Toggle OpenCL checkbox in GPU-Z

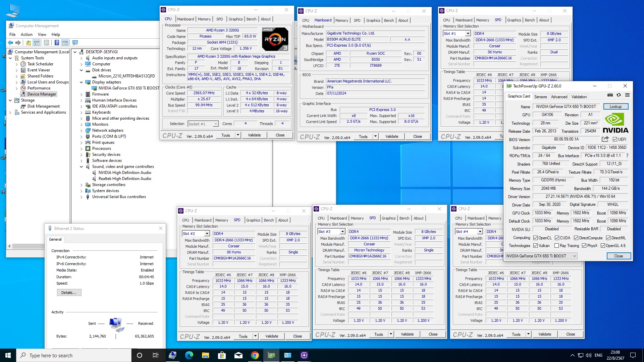tap(535, 238)
